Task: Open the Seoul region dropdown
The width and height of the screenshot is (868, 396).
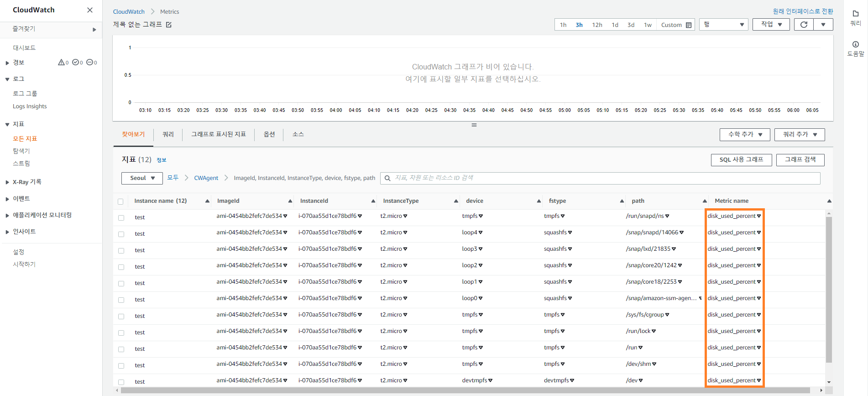Action: [x=142, y=178]
